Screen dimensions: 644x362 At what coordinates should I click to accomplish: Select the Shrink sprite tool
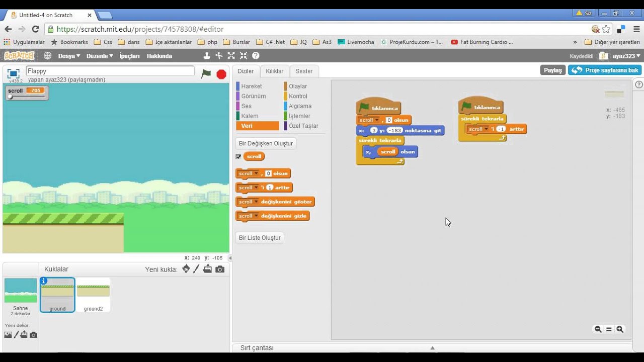tap(244, 56)
